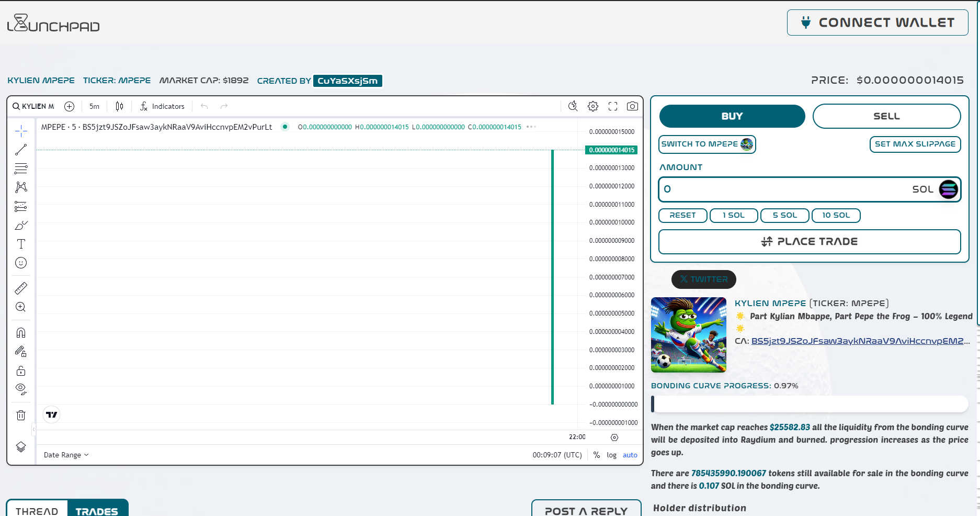
Task: Activate the zoom in tool
Action: coord(21,307)
